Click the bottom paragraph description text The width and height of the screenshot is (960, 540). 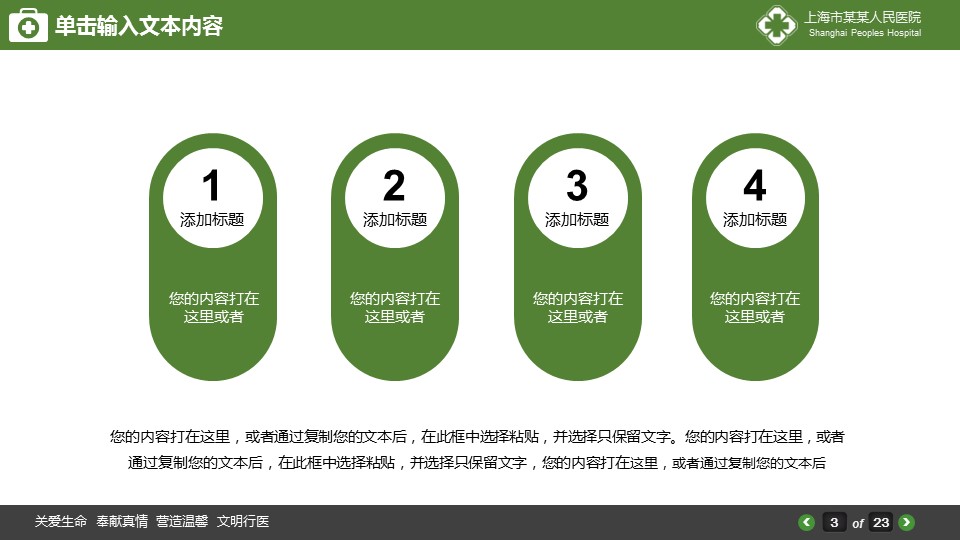point(477,450)
